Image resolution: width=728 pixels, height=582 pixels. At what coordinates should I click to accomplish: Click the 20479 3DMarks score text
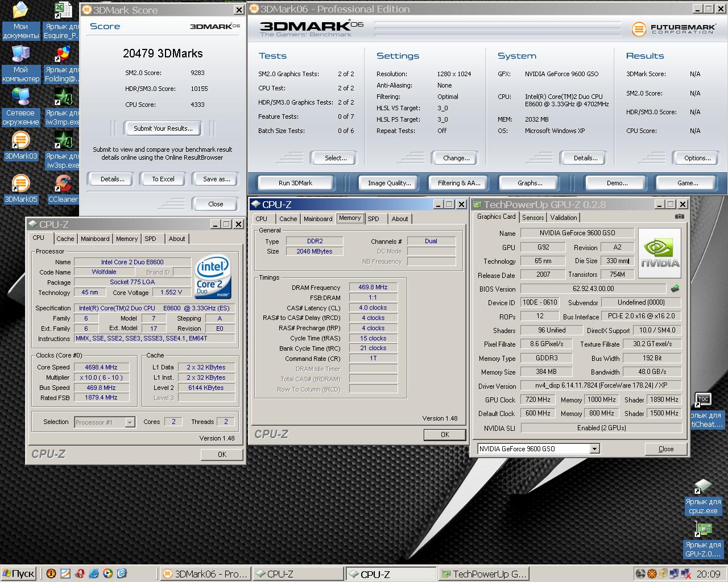(x=163, y=53)
